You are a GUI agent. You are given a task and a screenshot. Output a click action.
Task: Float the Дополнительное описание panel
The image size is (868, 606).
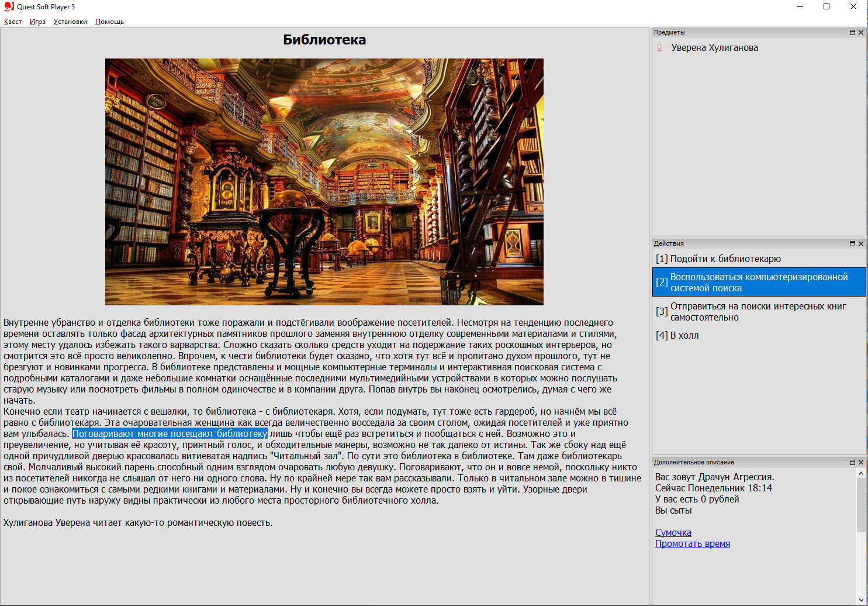click(852, 462)
